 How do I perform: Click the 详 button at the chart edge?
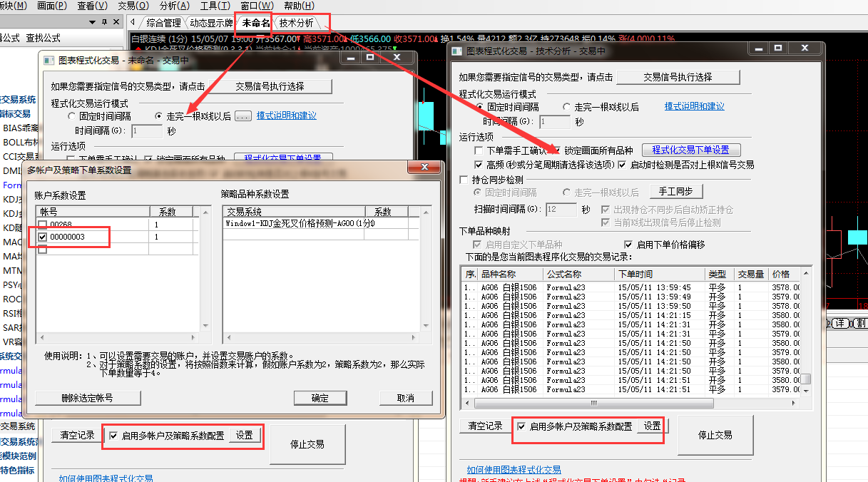(x=840, y=323)
